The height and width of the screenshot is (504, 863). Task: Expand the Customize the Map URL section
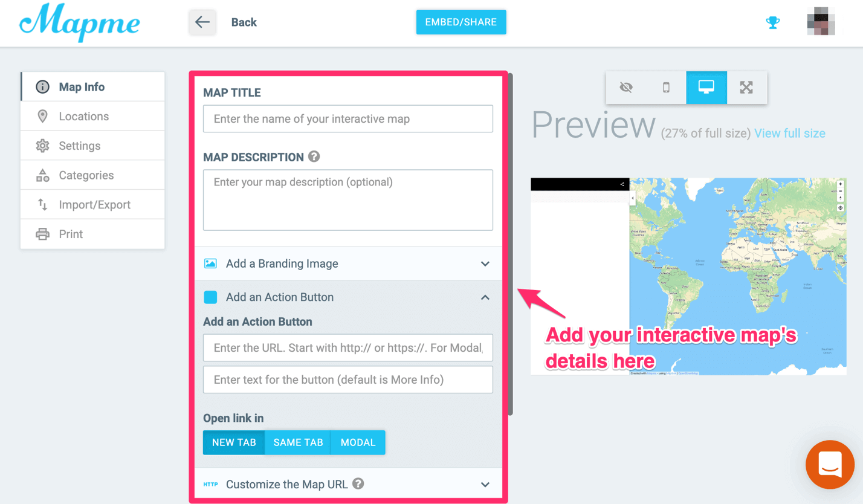click(348, 484)
